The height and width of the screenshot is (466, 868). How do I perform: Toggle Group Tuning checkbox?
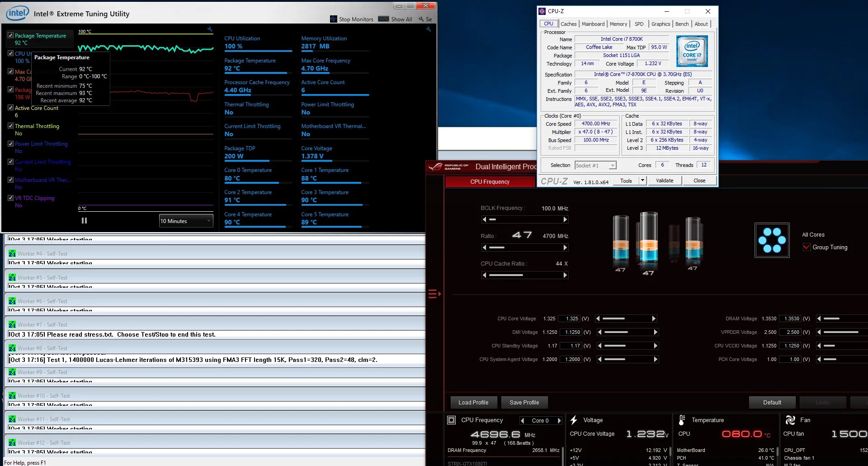coord(807,247)
